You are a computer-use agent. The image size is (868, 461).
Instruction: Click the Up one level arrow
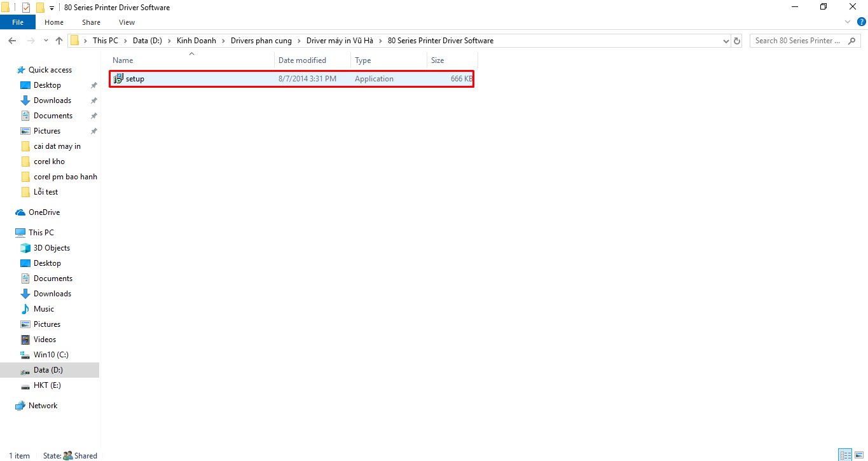(59, 41)
